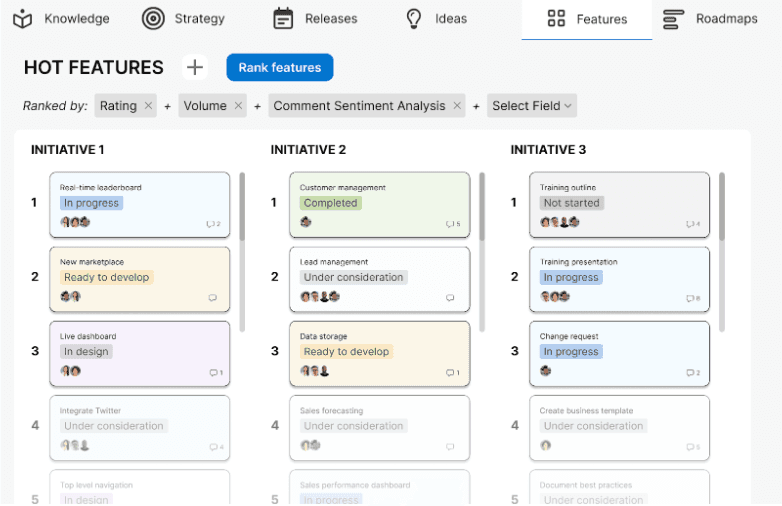Open the New marketplace feature card
The image size is (782, 506).
click(x=140, y=280)
